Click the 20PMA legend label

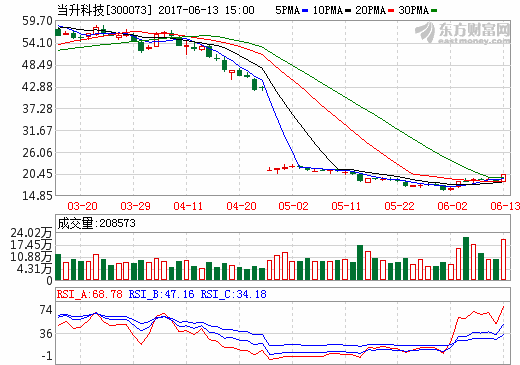point(370,10)
